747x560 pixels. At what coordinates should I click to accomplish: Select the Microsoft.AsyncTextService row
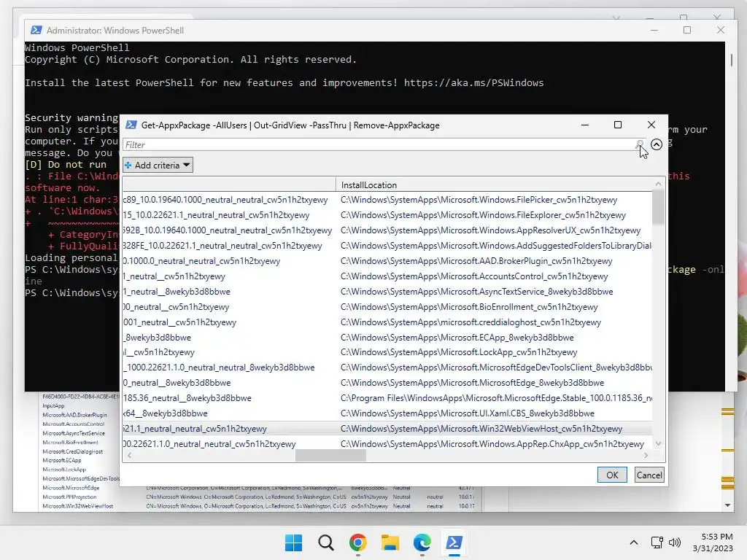(387, 292)
